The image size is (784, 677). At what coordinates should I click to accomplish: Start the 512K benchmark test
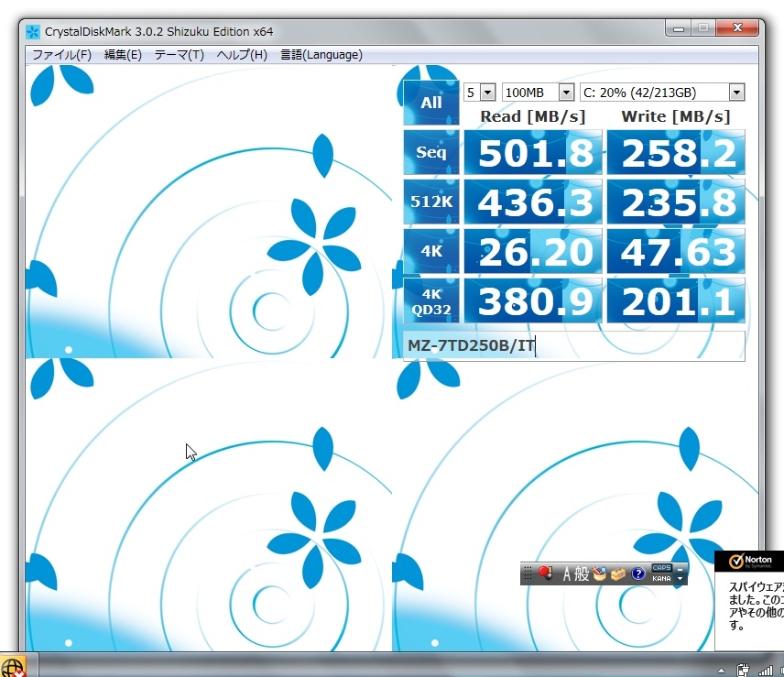click(431, 202)
